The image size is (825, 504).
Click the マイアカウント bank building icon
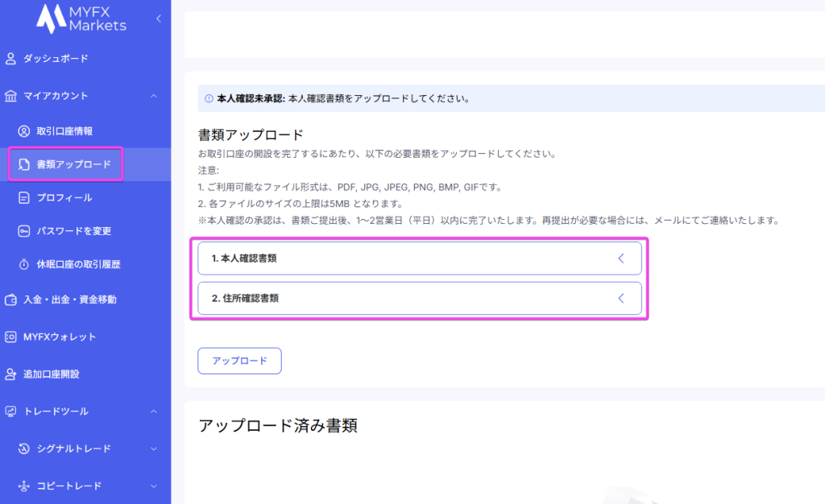point(10,96)
